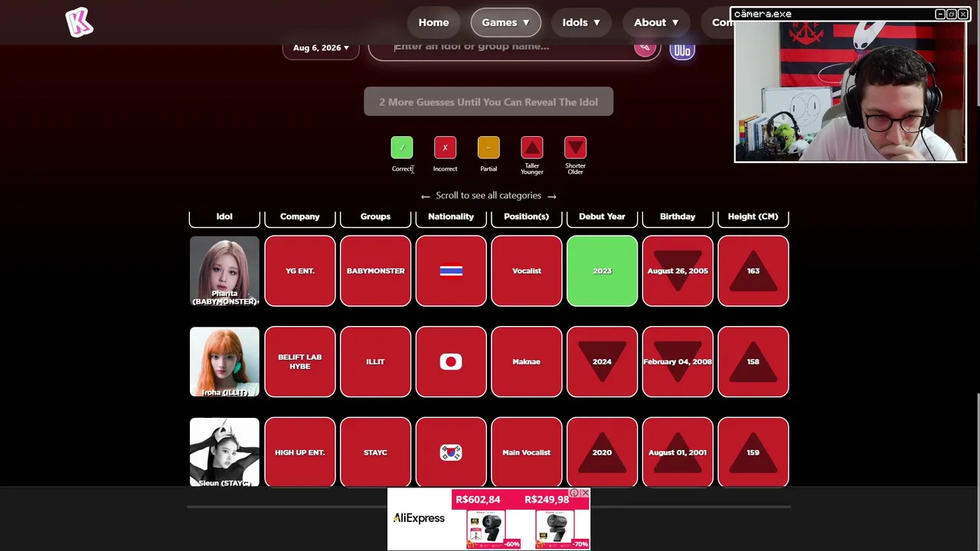The height and width of the screenshot is (551, 980).
Task: Click the STAYC group cell
Action: pyautogui.click(x=375, y=452)
